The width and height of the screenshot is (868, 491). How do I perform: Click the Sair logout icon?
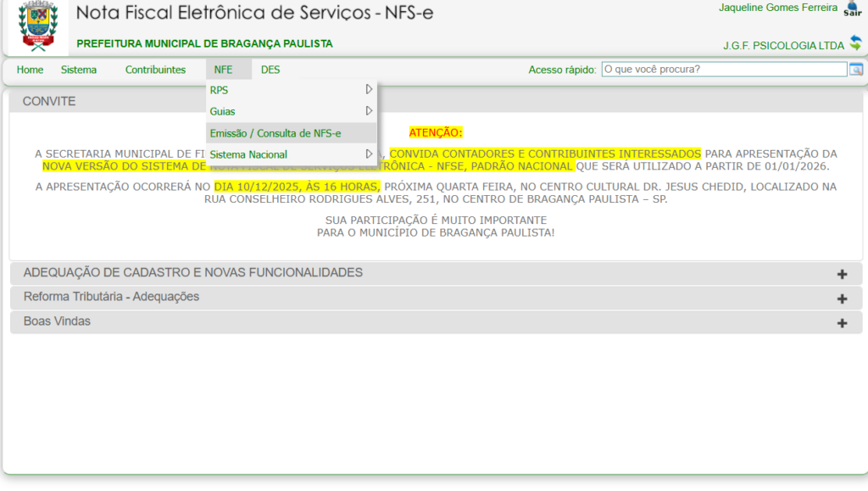[x=852, y=8]
